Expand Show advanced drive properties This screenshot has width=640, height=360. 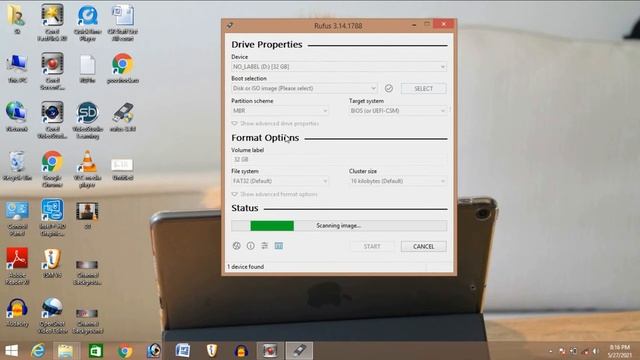[x=275, y=123]
